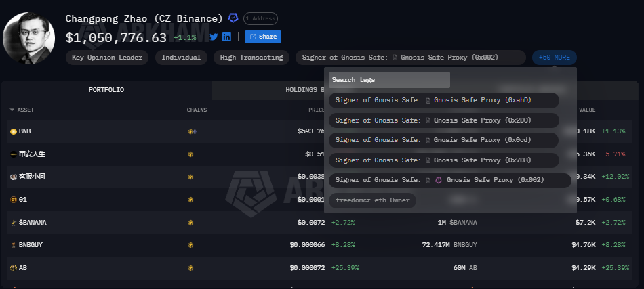Viewport: 644px width, 289px height.
Task: Select the Gnosis Safe Proxy (0x7D8) tag
Action: (x=444, y=160)
